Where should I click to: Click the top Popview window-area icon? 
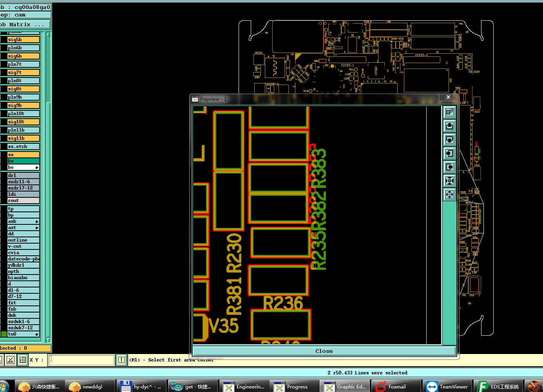click(x=449, y=112)
